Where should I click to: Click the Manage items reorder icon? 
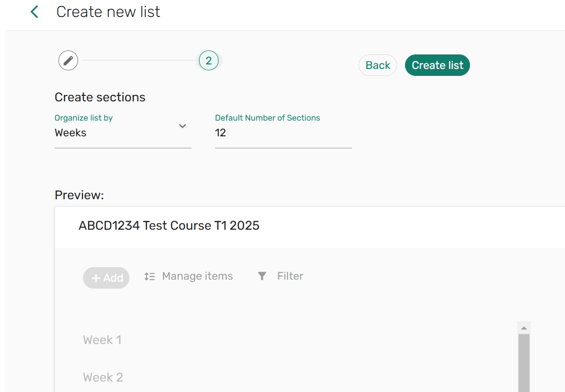click(x=149, y=276)
